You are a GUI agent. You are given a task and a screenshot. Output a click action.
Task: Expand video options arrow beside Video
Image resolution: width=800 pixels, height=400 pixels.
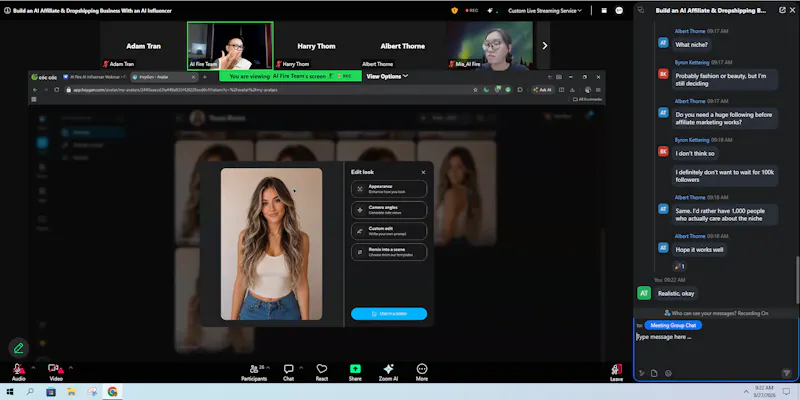click(x=70, y=367)
